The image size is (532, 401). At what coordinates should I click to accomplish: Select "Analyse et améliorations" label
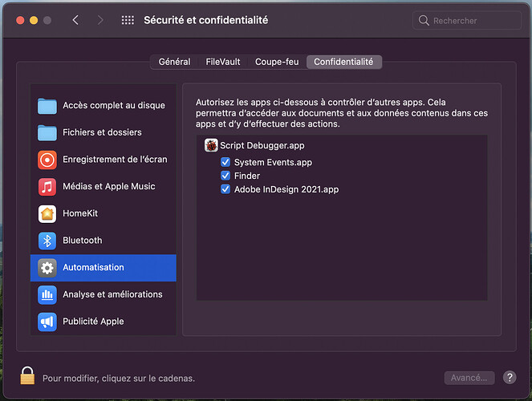[112, 294]
